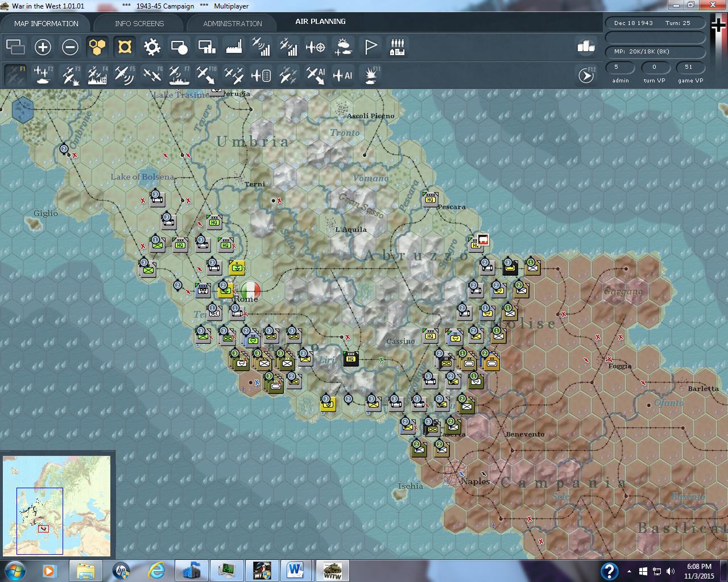Screen dimensions: 728x582
Task: Click the Ascoli Piceno town label
Action: pos(370,116)
